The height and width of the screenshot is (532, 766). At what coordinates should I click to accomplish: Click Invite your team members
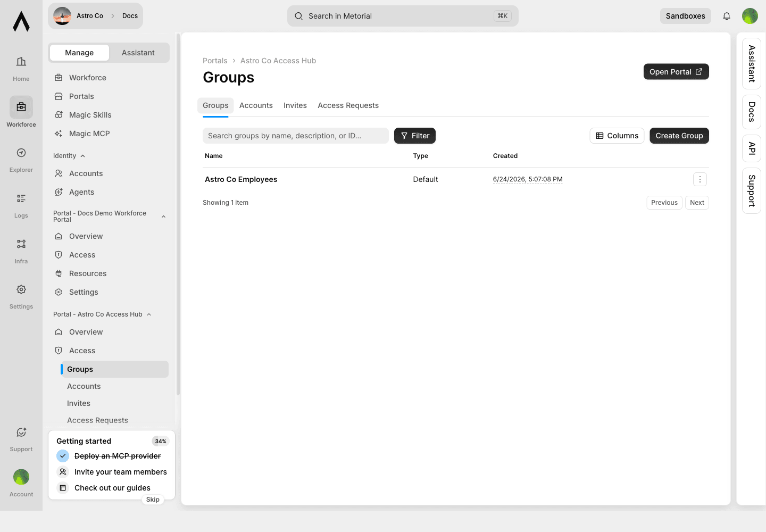click(x=112, y=472)
